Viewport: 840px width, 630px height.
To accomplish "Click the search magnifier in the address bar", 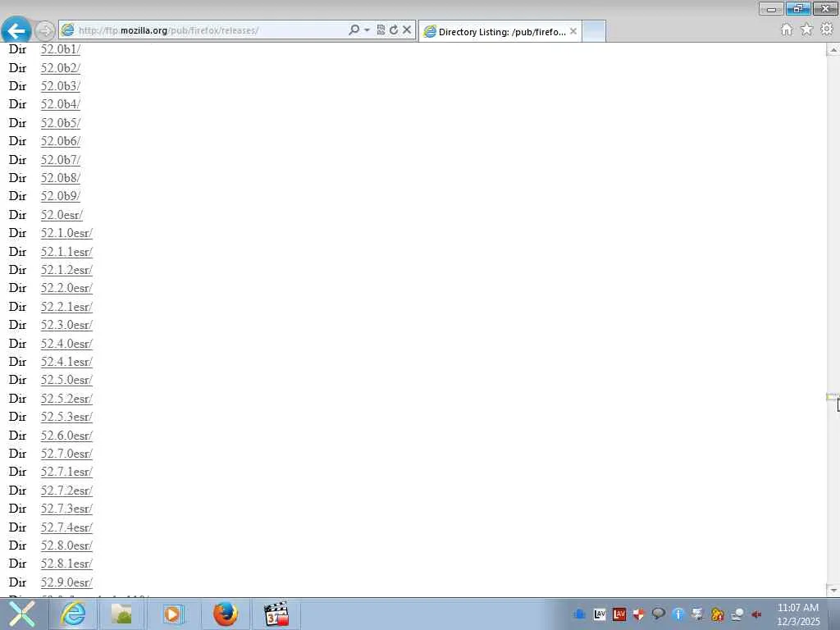I will [354, 30].
